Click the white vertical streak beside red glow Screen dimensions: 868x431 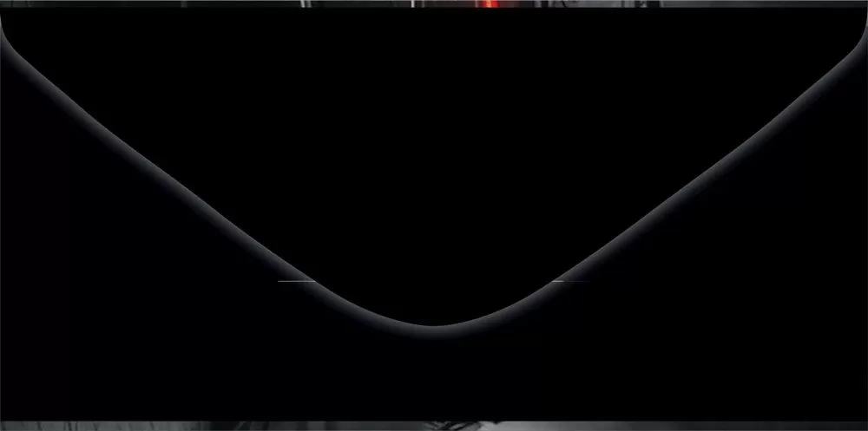(x=412, y=3)
